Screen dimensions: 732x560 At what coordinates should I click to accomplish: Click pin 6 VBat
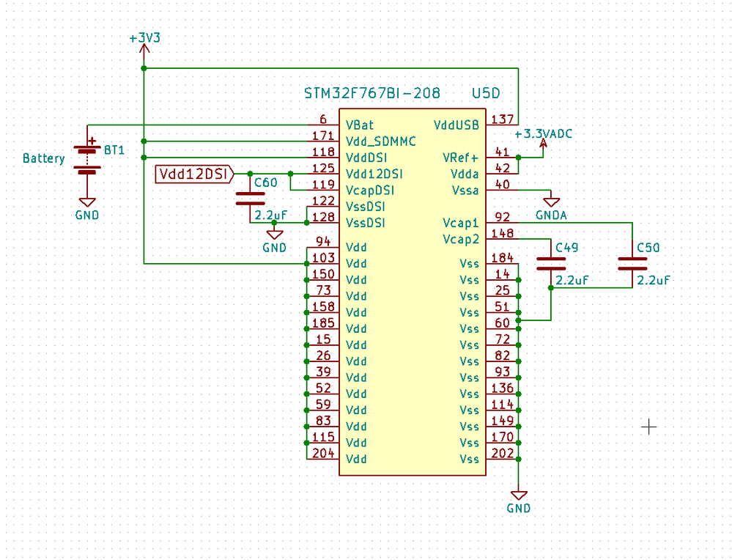coord(323,125)
